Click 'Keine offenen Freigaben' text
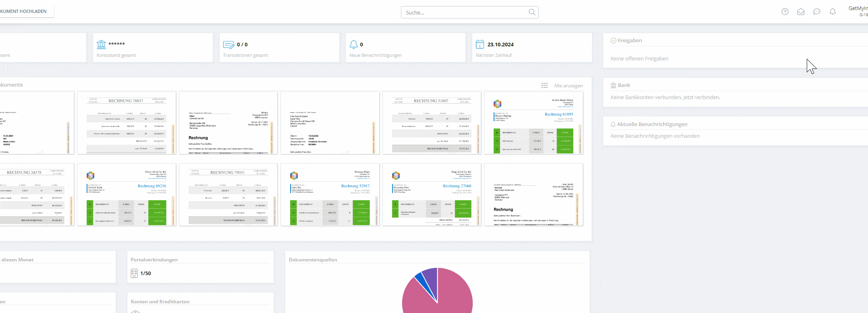Image resolution: width=868 pixels, height=313 pixels. (x=640, y=59)
